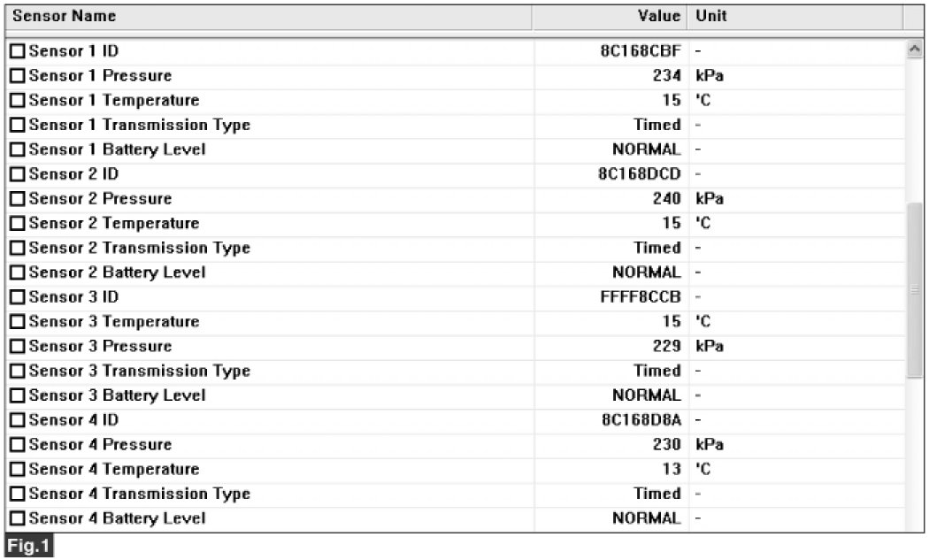Click the vertical scrollbar thumb
The height and width of the screenshot is (560, 929).
click(915, 290)
